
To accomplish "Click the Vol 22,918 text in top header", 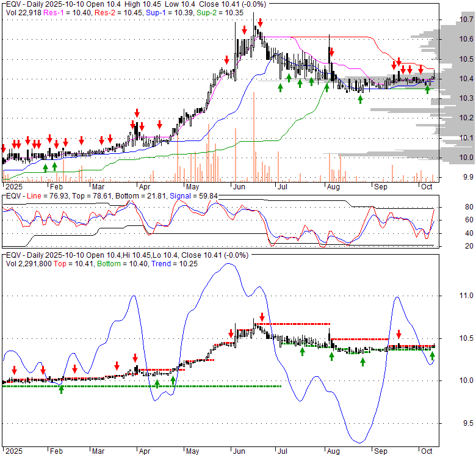I will (23, 12).
